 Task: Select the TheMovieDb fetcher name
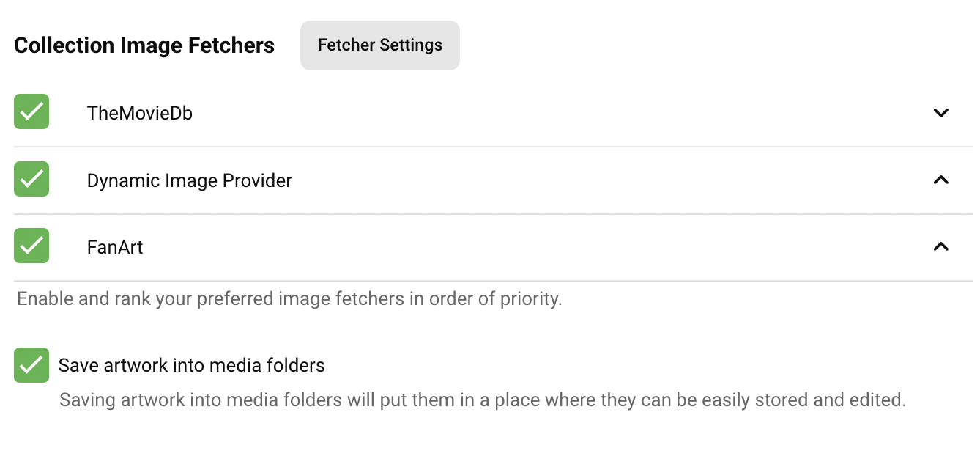[x=139, y=113]
